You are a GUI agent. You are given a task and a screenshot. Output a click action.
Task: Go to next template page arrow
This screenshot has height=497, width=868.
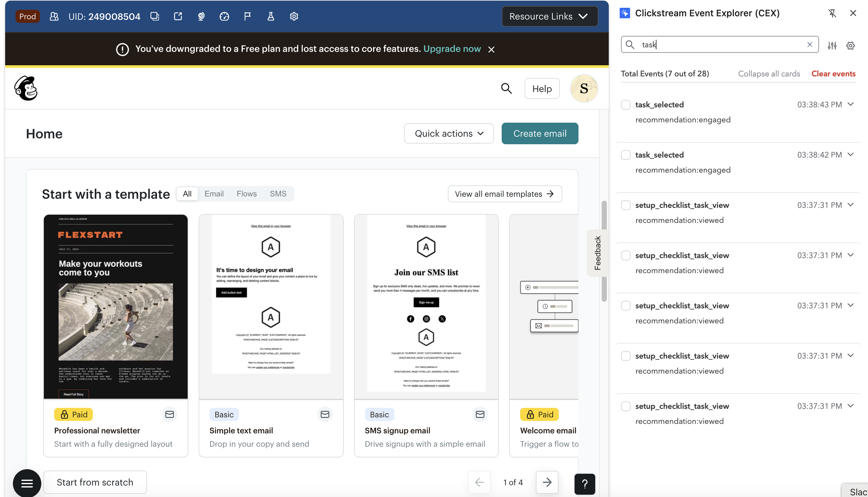pyautogui.click(x=547, y=482)
